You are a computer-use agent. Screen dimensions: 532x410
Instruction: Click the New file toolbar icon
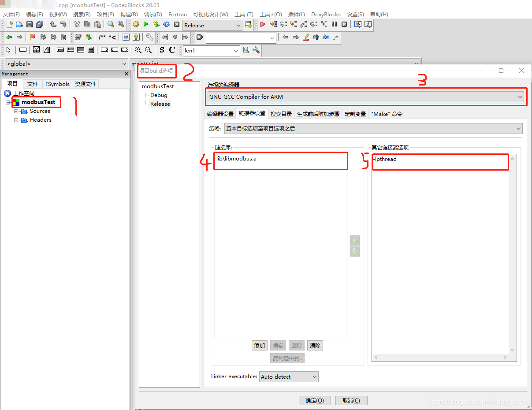(9, 25)
